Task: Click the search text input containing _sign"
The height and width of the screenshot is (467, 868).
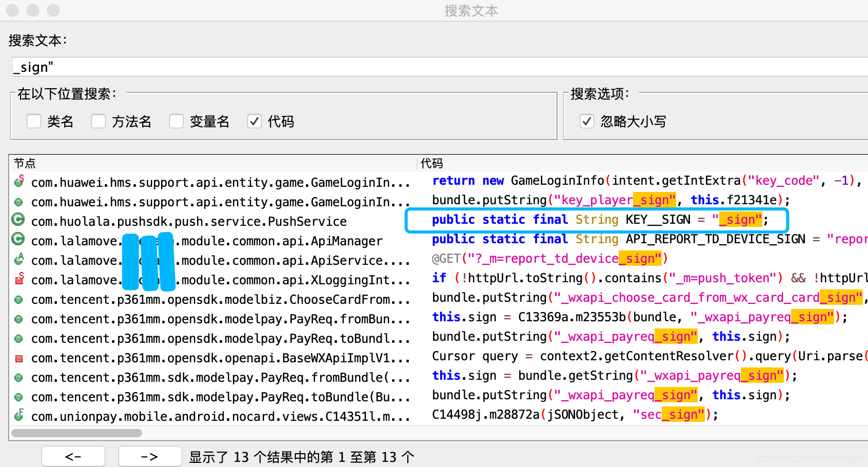Action: (x=440, y=67)
